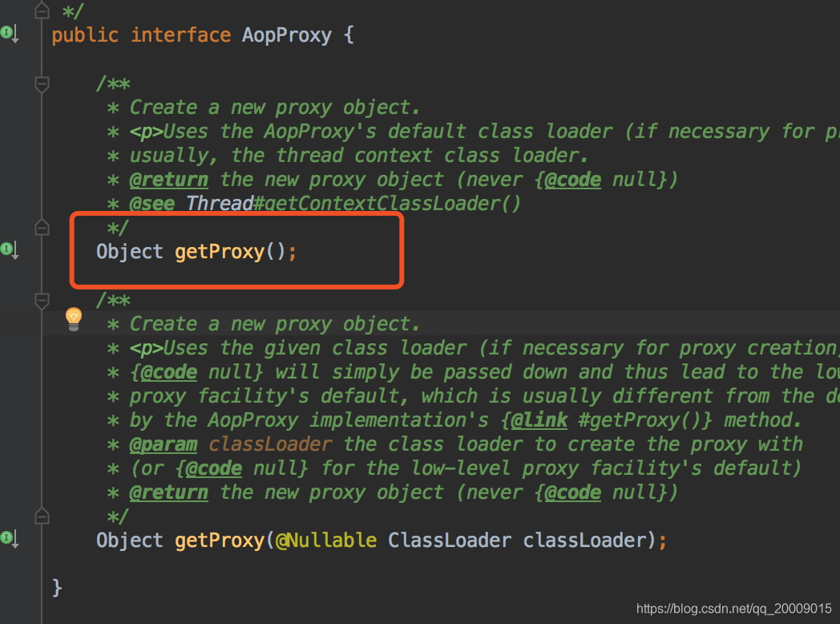Viewport: 840px width, 624px height.
Task: Click @return tag in first Javadoc
Action: click(x=169, y=180)
